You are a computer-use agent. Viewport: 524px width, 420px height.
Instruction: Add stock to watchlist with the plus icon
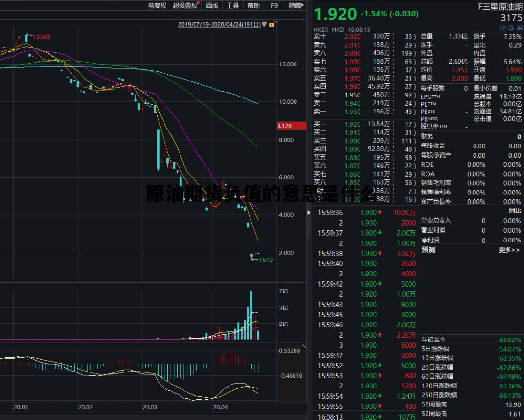pos(520,29)
